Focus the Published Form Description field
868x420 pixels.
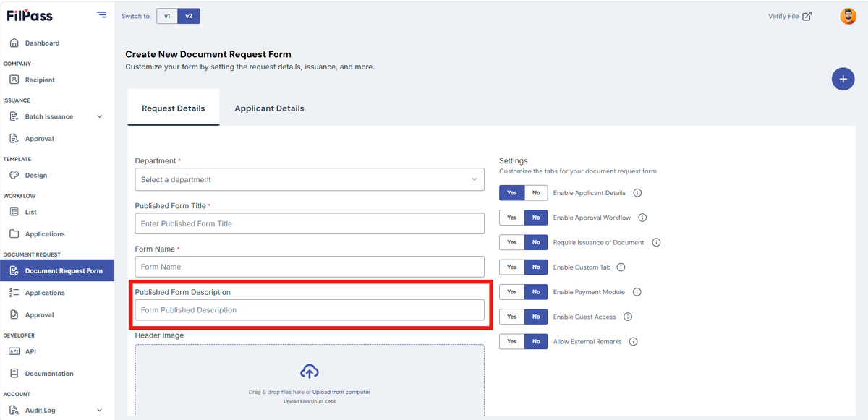(310, 309)
